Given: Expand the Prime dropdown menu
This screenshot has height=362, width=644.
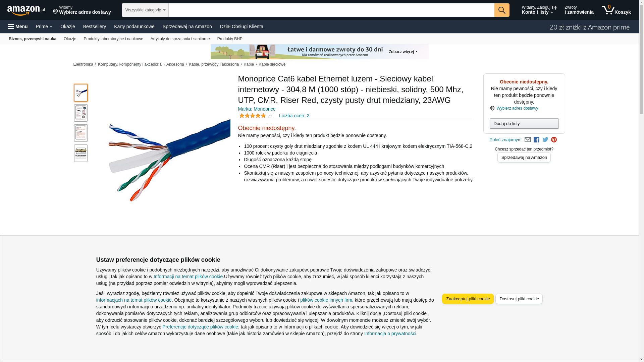Looking at the screenshot, I should (44, 26).
